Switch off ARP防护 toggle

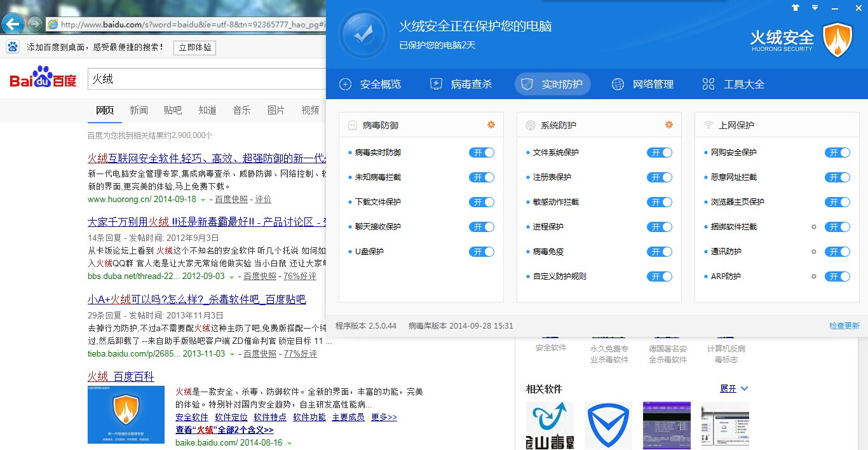(x=837, y=276)
